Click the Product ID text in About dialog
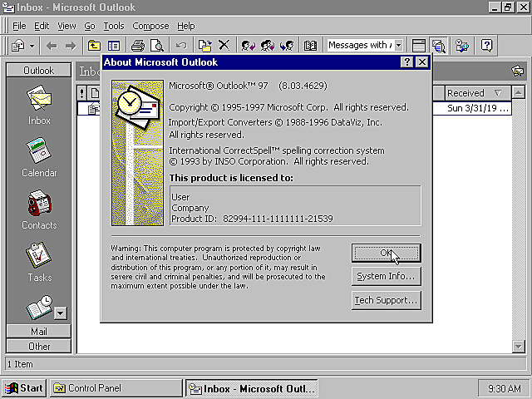 tap(252, 219)
